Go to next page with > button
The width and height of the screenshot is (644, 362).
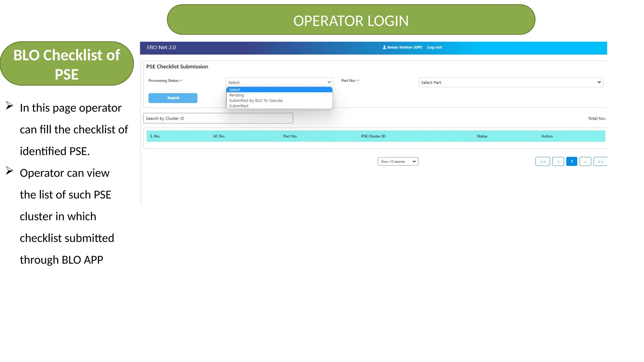[585, 162]
